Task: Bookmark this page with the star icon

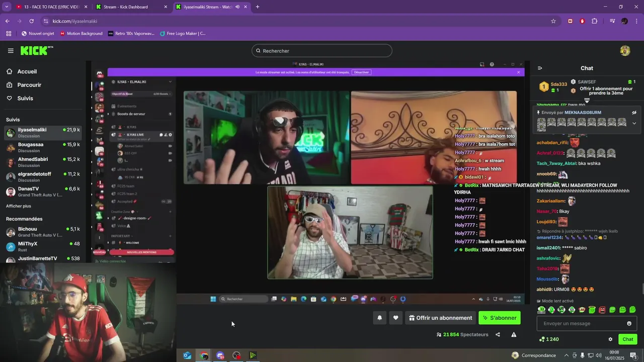Action: 553,21
